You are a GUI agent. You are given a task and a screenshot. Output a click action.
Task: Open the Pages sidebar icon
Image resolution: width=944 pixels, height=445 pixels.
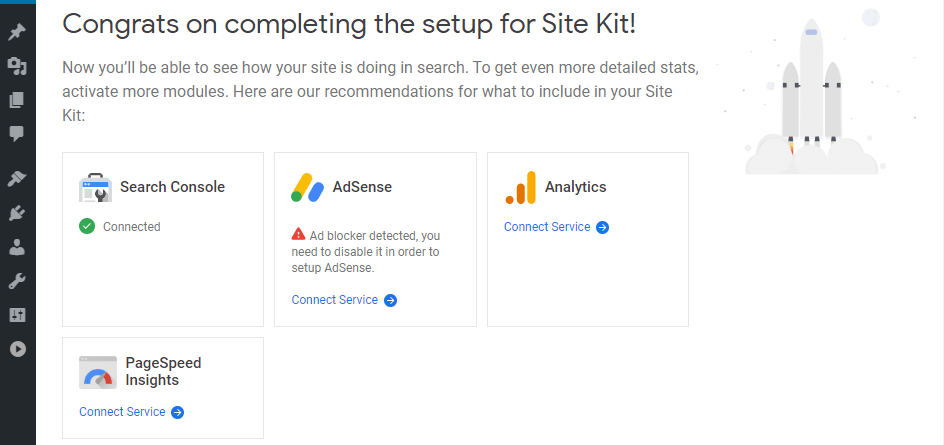[17, 100]
